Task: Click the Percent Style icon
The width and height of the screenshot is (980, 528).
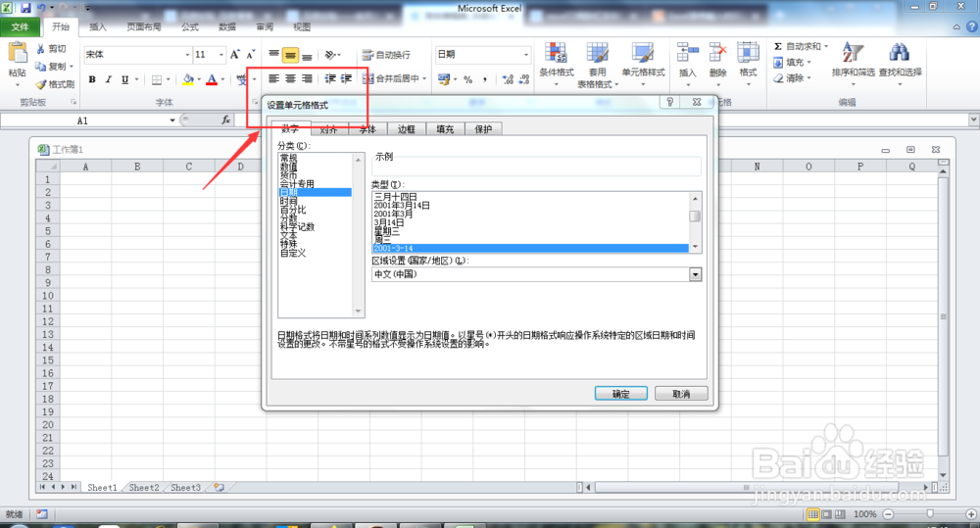Action: coord(468,79)
